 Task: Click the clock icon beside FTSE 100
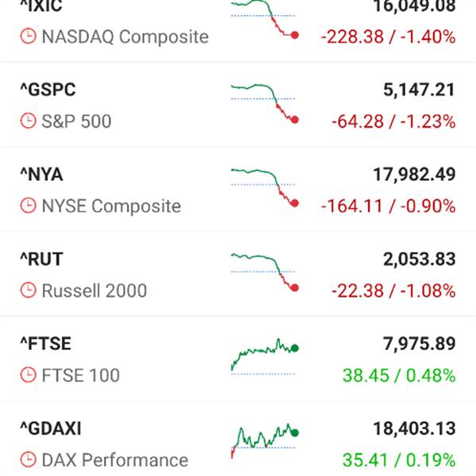pyautogui.click(x=29, y=375)
